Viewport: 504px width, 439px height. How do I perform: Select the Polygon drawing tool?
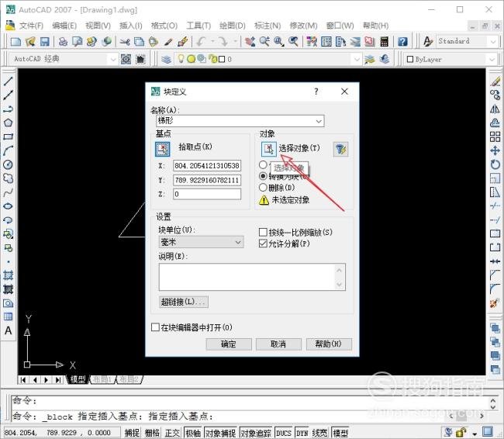point(8,123)
